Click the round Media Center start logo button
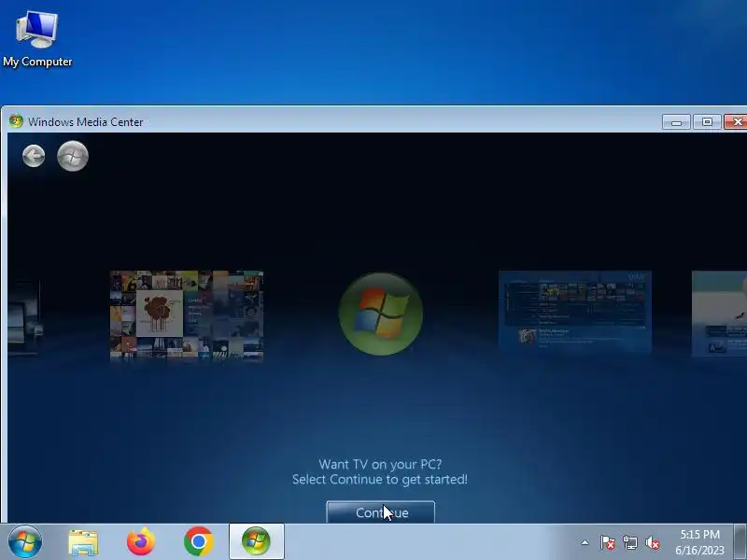 point(73,156)
